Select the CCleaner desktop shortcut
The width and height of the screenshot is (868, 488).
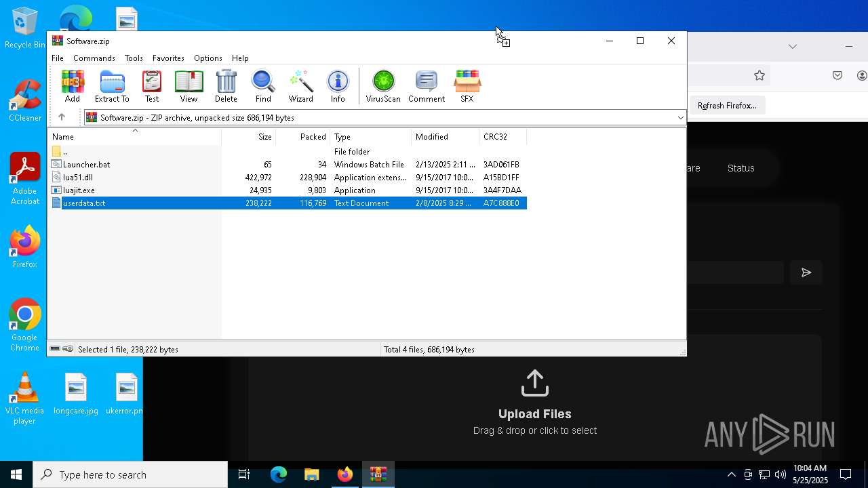(25, 100)
